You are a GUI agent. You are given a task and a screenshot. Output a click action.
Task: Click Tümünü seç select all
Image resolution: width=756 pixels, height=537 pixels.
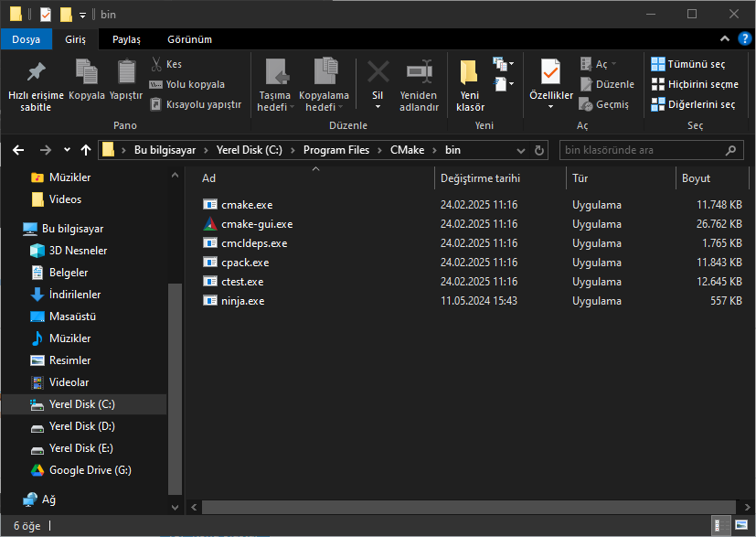click(x=688, y=64)
